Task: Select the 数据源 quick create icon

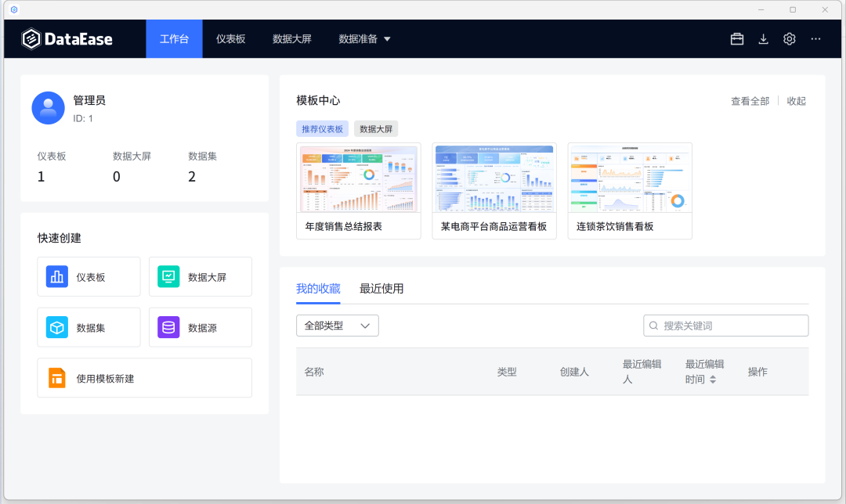Action: click(x=168, y=327)
